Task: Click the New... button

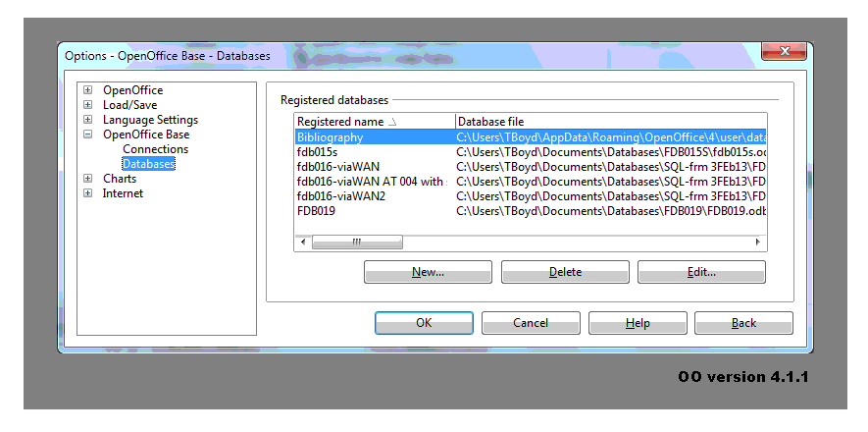Action: pyautogui.click(x=428, y=272)
